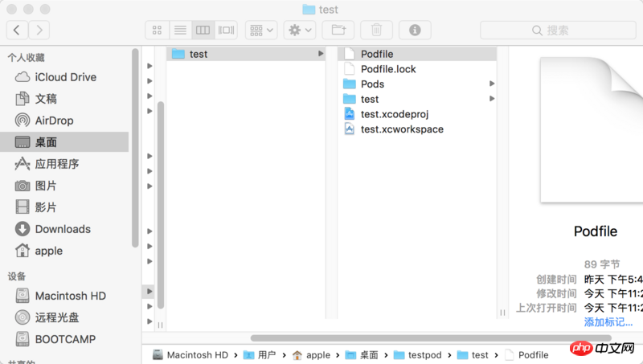The height and width of the screenshot is (364, 643).
Task: Open 图片 in the sidebar
Action: pyautogui.click(x=66, y=186)
